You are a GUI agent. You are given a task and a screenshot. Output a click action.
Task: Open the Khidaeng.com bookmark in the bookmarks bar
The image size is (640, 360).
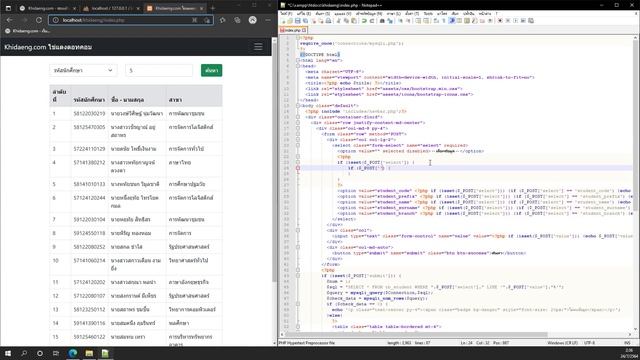point(28,31)
